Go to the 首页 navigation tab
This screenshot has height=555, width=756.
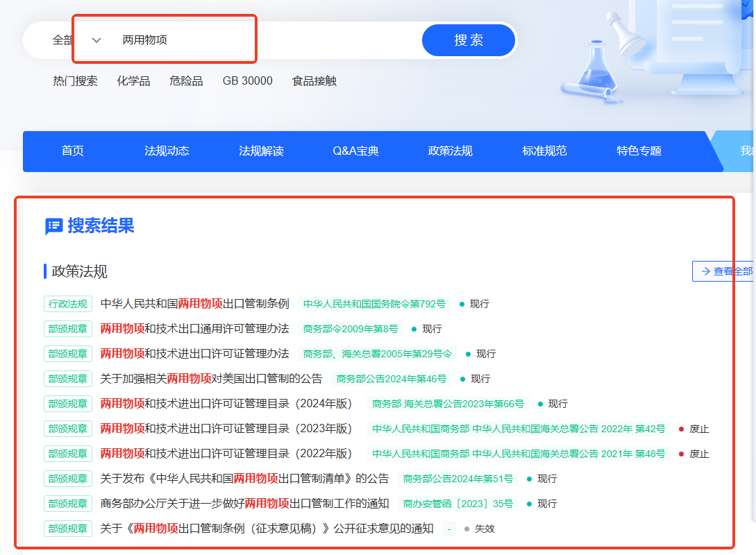point(72,151)
